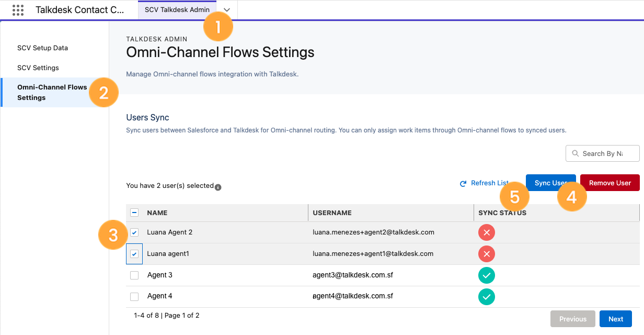Click username agent3@talkdesk.com.sf
The width and height of the screenshot is (644, 335).
coord(353,275)
